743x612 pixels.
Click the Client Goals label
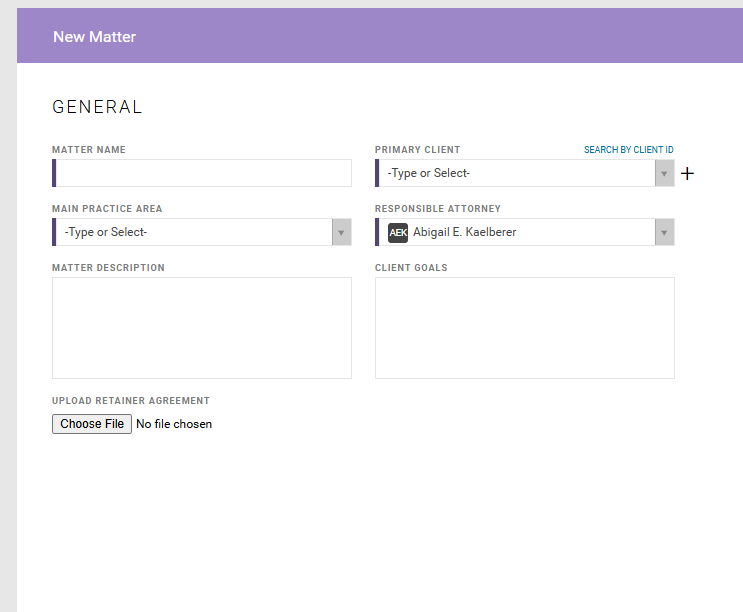tap(411, 268)
